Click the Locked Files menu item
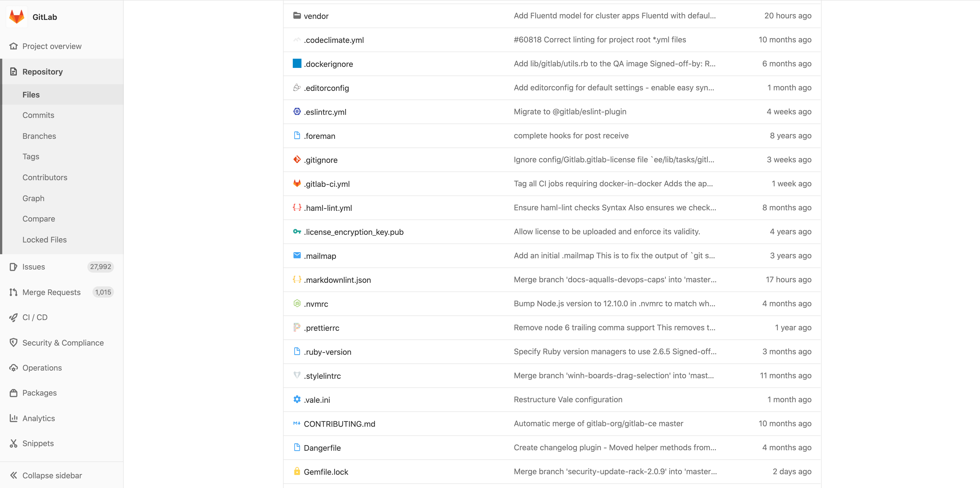 [x=45, y=239]
